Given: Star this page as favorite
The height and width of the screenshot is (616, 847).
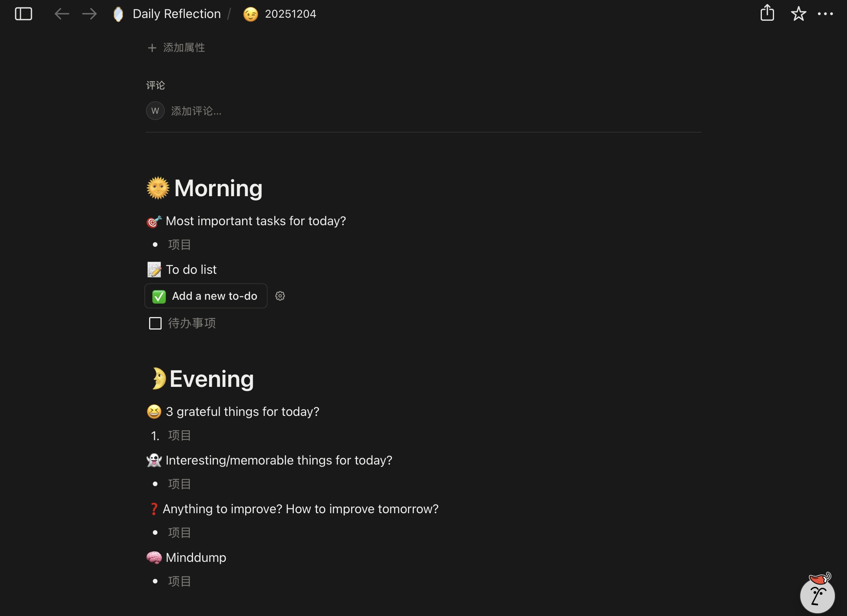Looking at the screenshot, I should [x=798, y=14].
